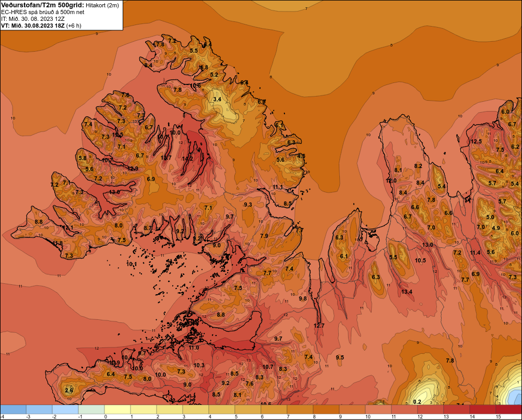Viewport: 522px width, 420px height.
Task: Select the 12.9 temperature value
Action: click(x=133, y=169)
